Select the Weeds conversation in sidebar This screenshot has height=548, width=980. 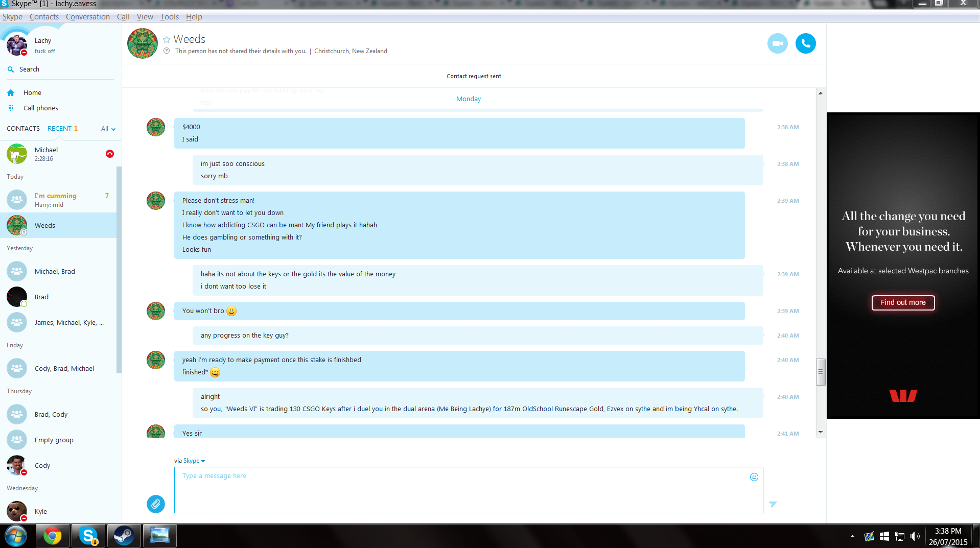(58, 225)
